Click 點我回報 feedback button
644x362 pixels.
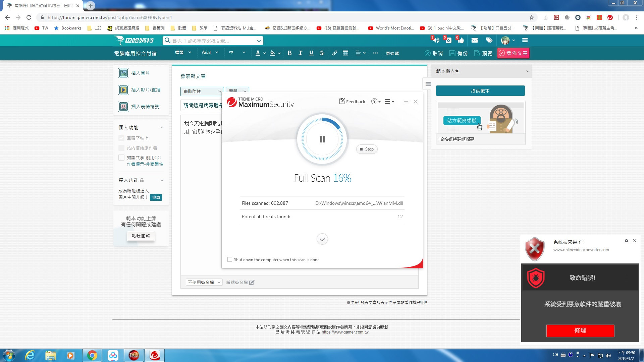[141, 236]
